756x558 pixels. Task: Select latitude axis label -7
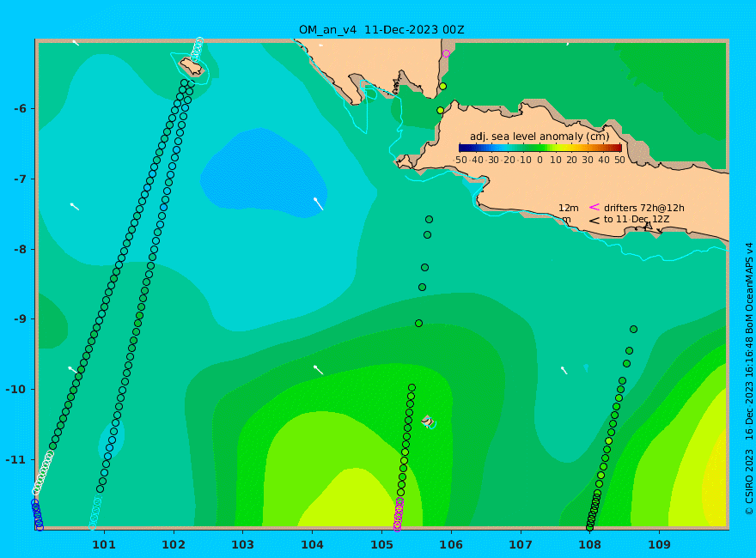point(20,179)
